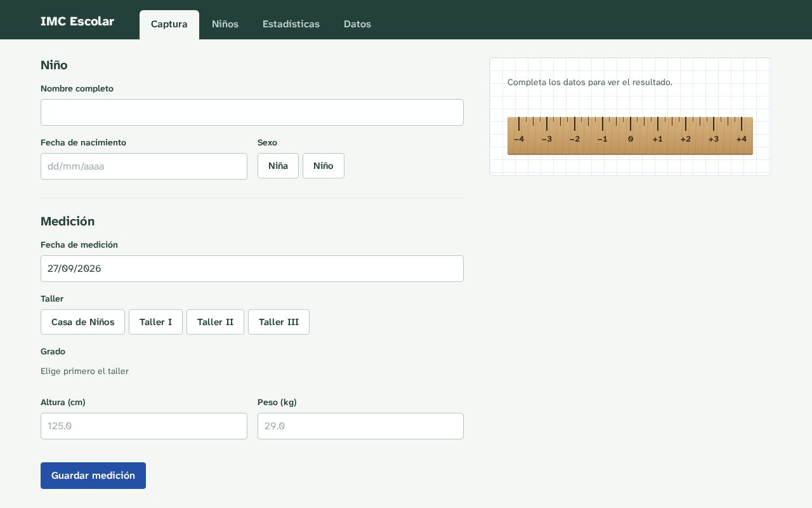The width and height of the screenshot is (812, 508).
Task: Select Niña as sex
Action: [x=278, y=166]
